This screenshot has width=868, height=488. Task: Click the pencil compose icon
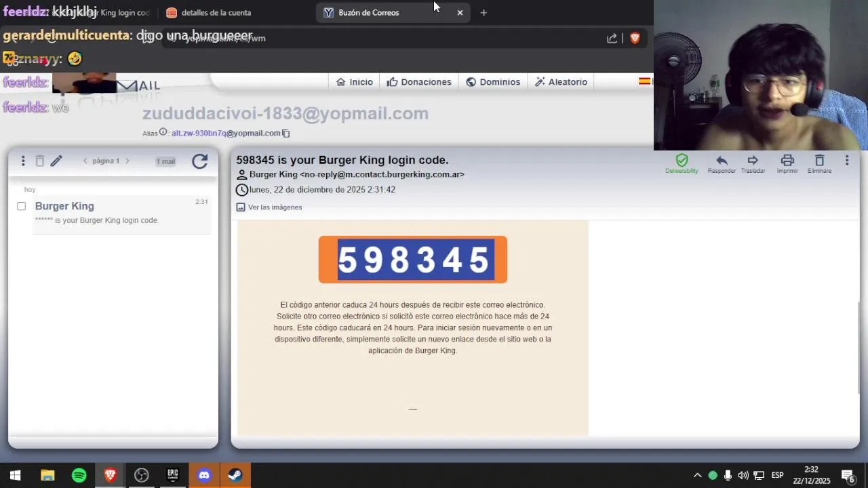pyautogui.click(x=56, y=161)
